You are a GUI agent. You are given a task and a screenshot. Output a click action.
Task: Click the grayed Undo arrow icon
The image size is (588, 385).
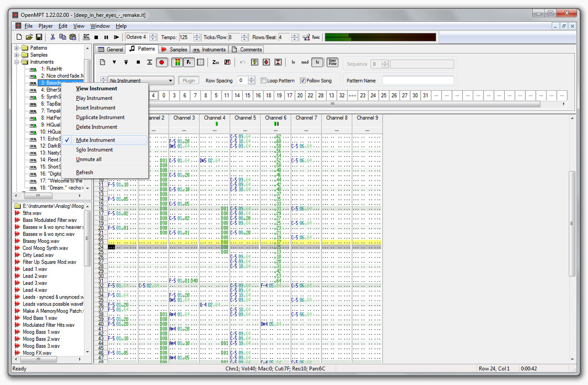pyautogui.click(x=242, y=62)
